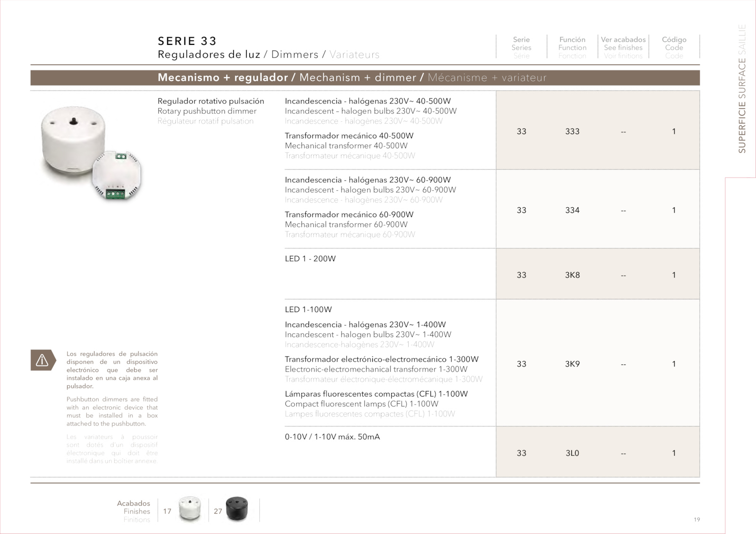Image resolution: width=756 pixels, height=534 pixels.
Task: Click the 'LED 1-100W' entry
Action: point(308,310)
